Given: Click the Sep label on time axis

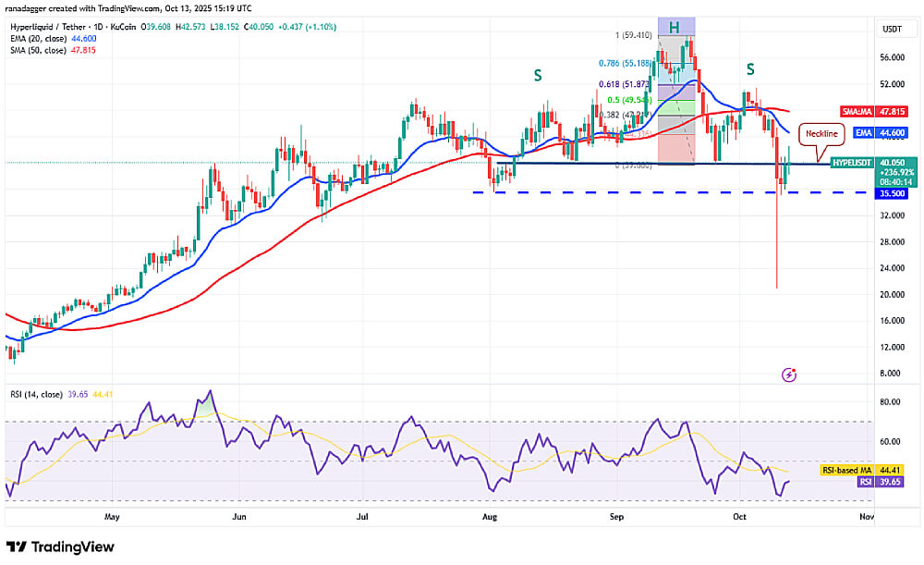Looking at the screenshot, I should pyautogui.click(x=614, y=518).
